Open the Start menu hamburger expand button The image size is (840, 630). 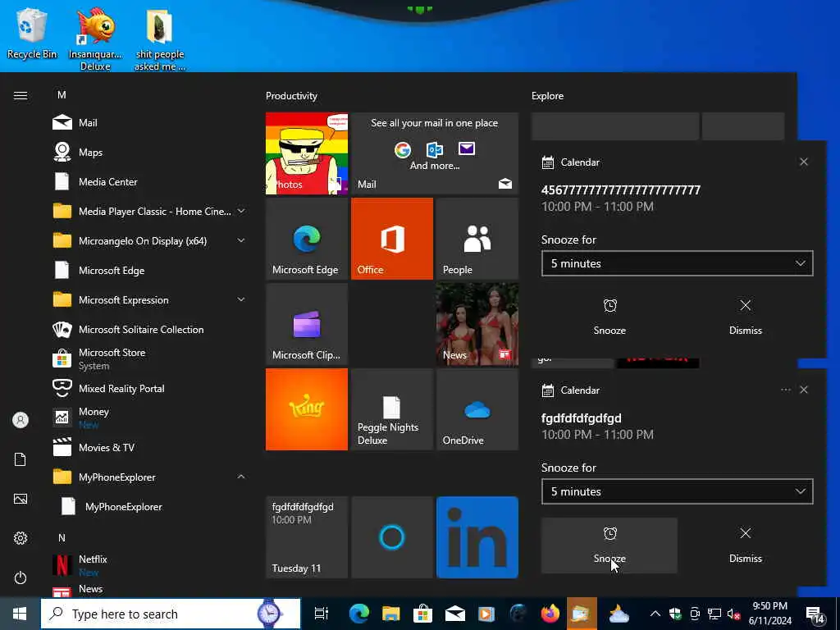pyautogui.click(x=21, y=95)
